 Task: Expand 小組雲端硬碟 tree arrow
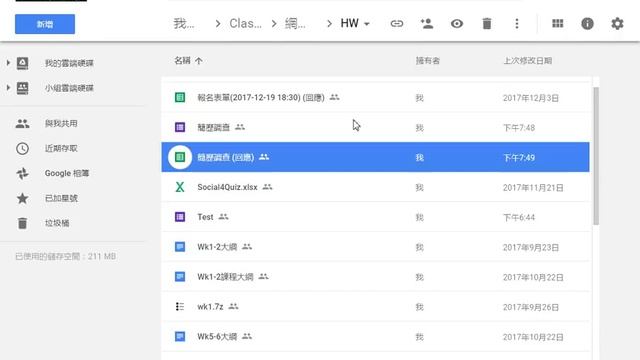(8, 88)
